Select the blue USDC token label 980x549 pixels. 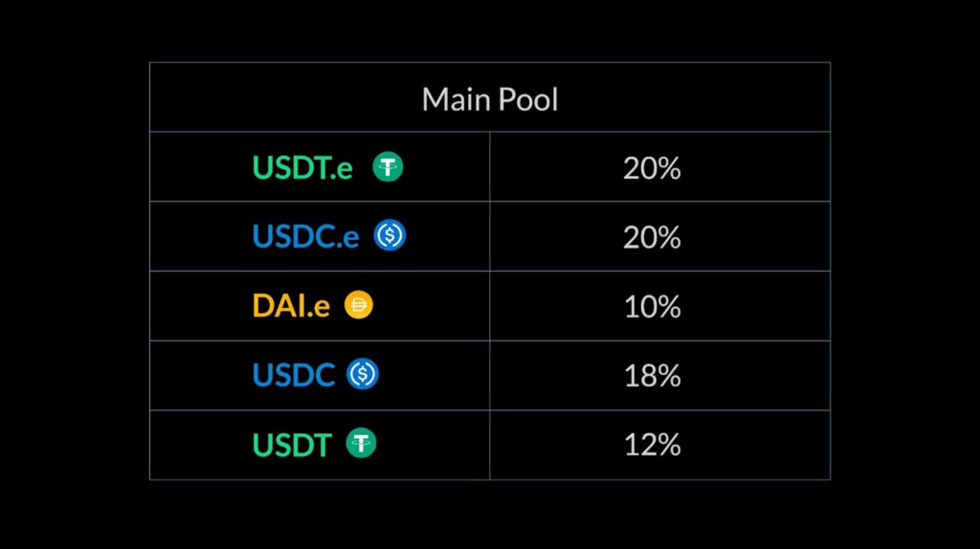[293, 375]
